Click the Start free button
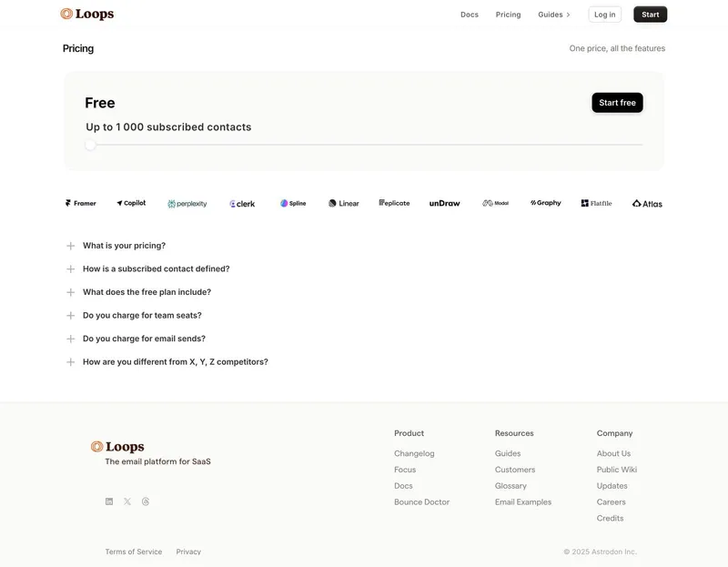The width and height of the screenshot is (728, 567). (x=617, y=103)
